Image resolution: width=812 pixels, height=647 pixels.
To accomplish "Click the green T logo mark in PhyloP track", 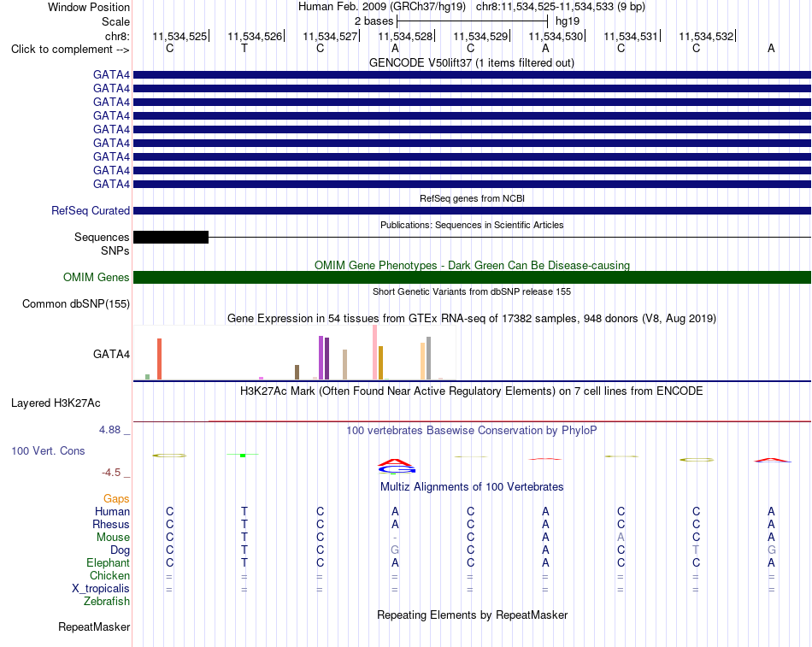I will [x=243, y=455].
